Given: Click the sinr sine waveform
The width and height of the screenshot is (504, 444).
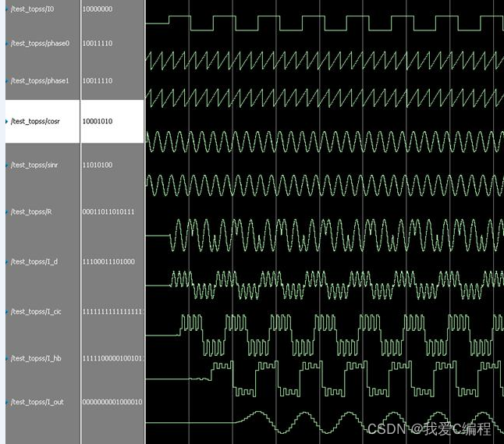Looking at the screenshot, I should click(325, 185).
